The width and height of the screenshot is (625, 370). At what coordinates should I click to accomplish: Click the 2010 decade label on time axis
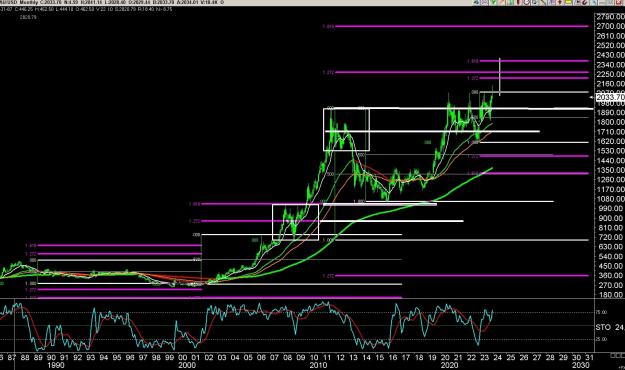point(318,365)
